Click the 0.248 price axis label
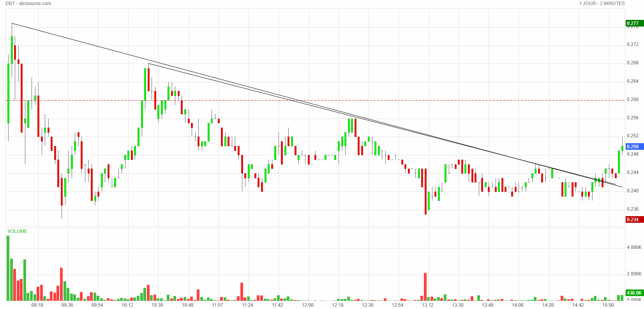The height and width of the screenshot is (309, 644). [633, 154]
